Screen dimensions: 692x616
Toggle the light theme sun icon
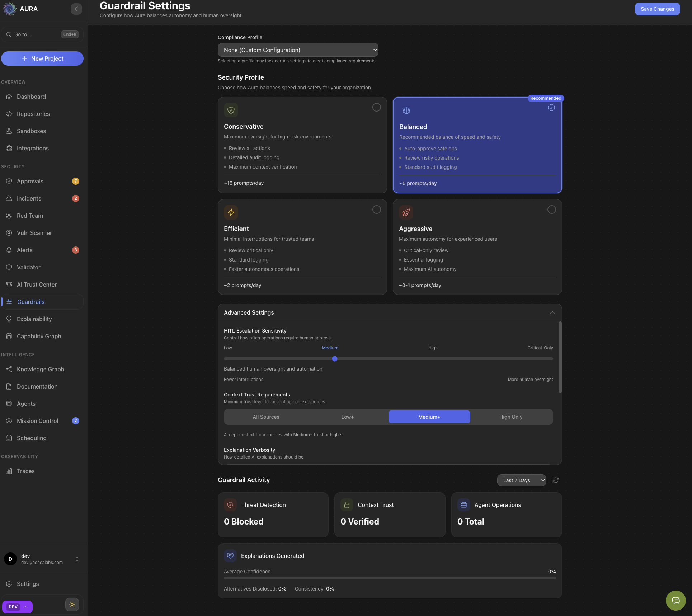72,605
